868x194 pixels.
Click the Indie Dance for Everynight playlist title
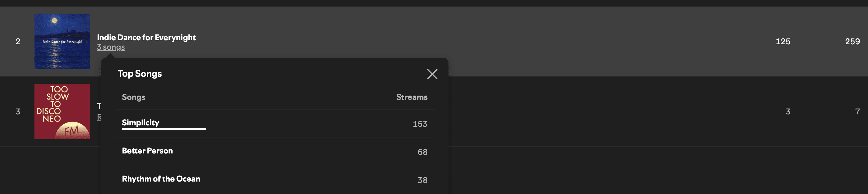pos(146,37)
